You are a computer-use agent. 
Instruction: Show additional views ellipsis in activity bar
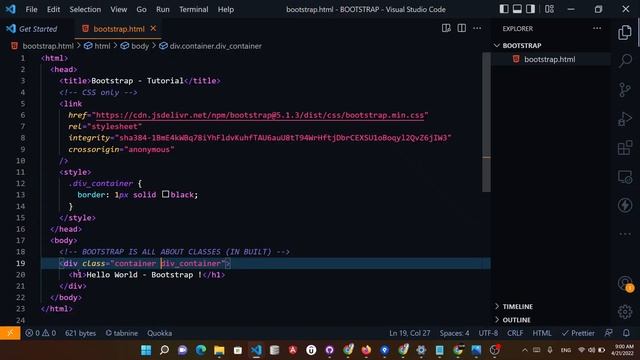(x=625, y=234)
